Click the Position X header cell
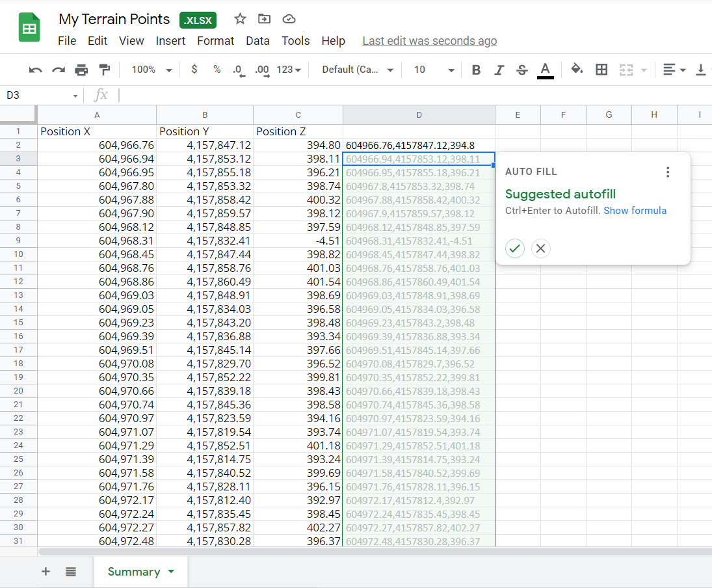 tap(97, 131)
